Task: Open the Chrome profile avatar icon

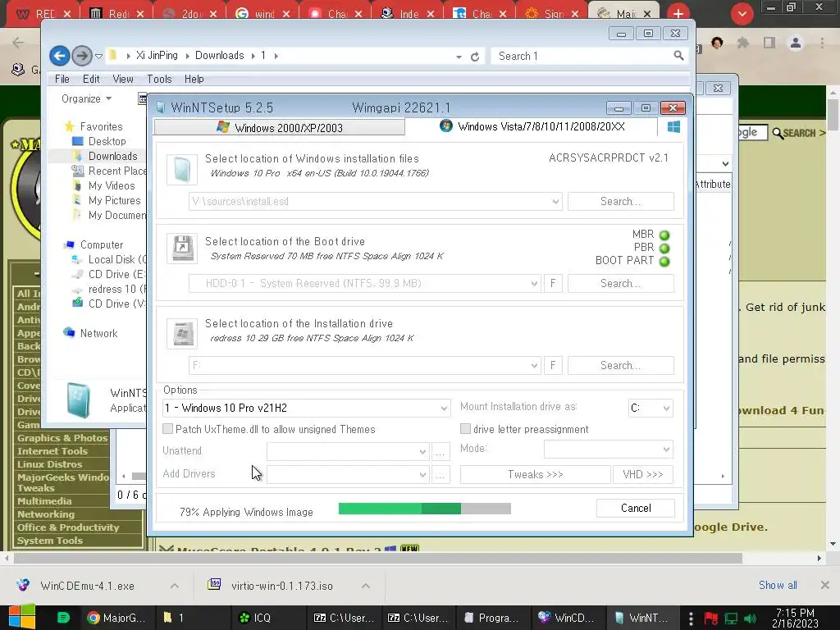Action: (x=796, y=43)
